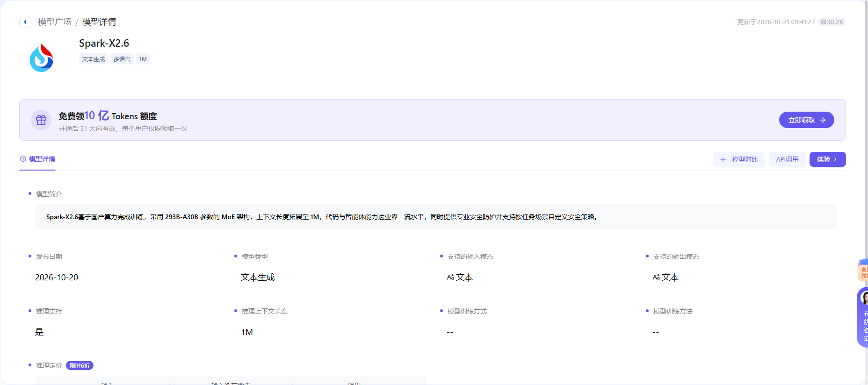Image resolution: width=868 pixels, height=385 pixels.
Task: Click the 限时6折 badge next to 推理定价
Action: [x=80, y=365]
